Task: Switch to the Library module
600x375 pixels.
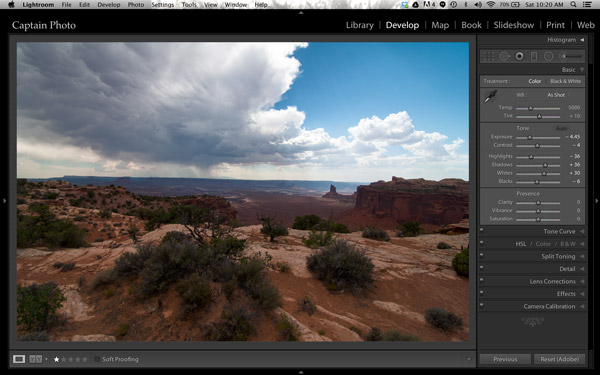Action: point(360,25)
